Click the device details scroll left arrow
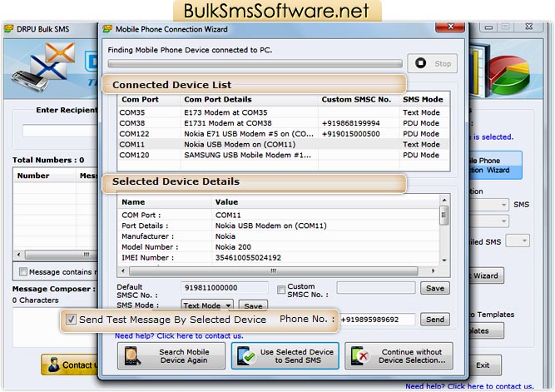This screenshot has height=392, width=555. tap(123, 270)
